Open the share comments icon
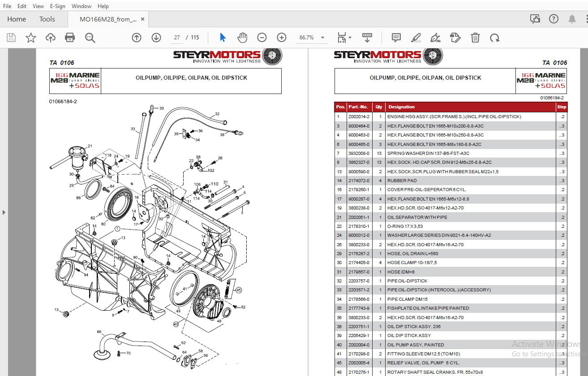The width and height of the screenshot is (588, 376). 535,19
